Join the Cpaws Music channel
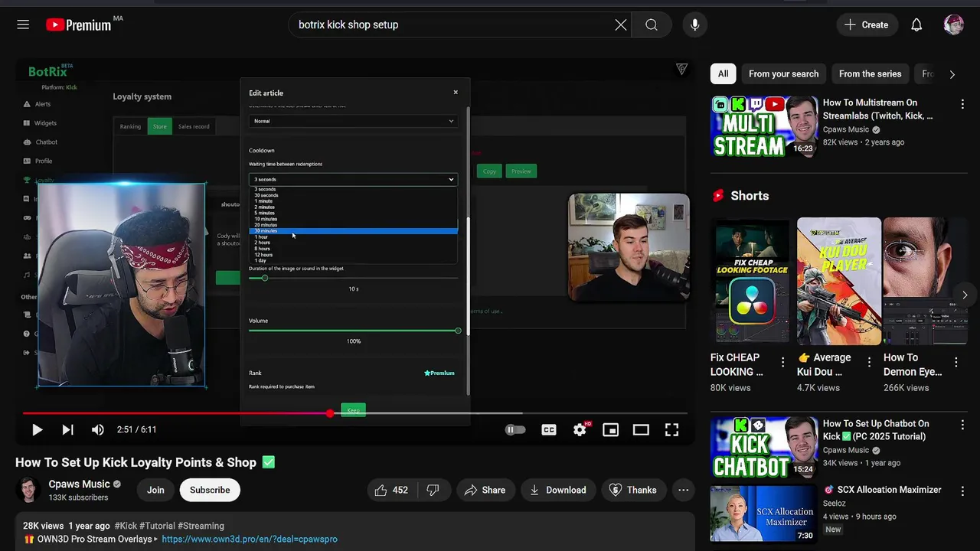 point(155,490)
